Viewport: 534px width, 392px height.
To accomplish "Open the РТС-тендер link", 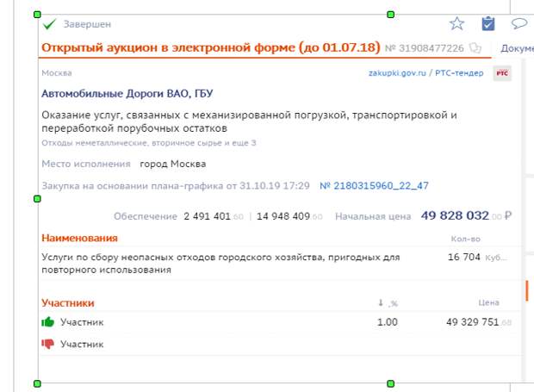I will tap(459, 73).
